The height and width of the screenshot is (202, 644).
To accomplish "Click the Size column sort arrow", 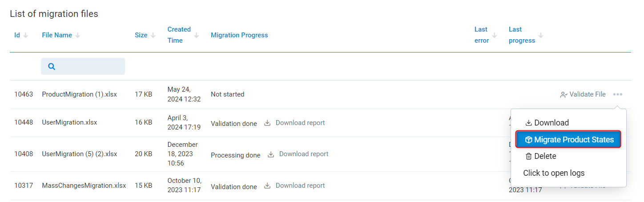I will click(x=153, y=36).
